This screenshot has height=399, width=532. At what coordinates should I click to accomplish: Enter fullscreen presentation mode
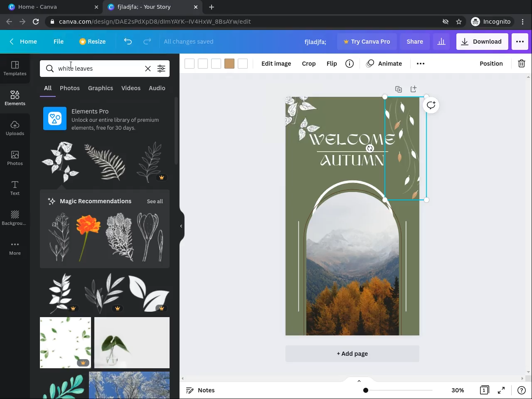coord(501,390)
